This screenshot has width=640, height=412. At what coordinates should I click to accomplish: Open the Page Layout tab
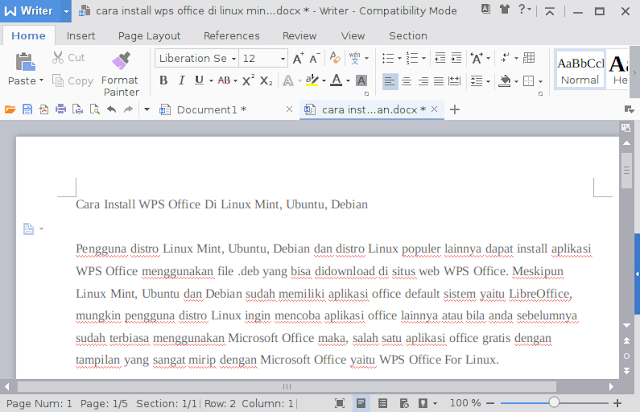(x=149, y=36)
